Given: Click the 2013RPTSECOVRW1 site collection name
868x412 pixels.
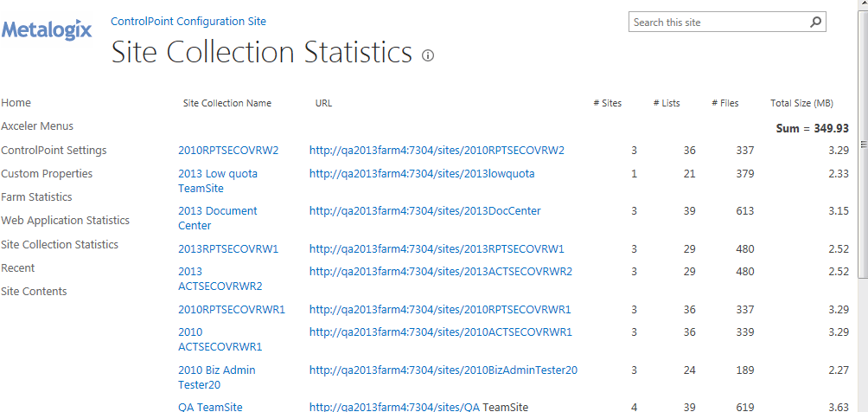Looking at the screenshot, I should (228, 249).
